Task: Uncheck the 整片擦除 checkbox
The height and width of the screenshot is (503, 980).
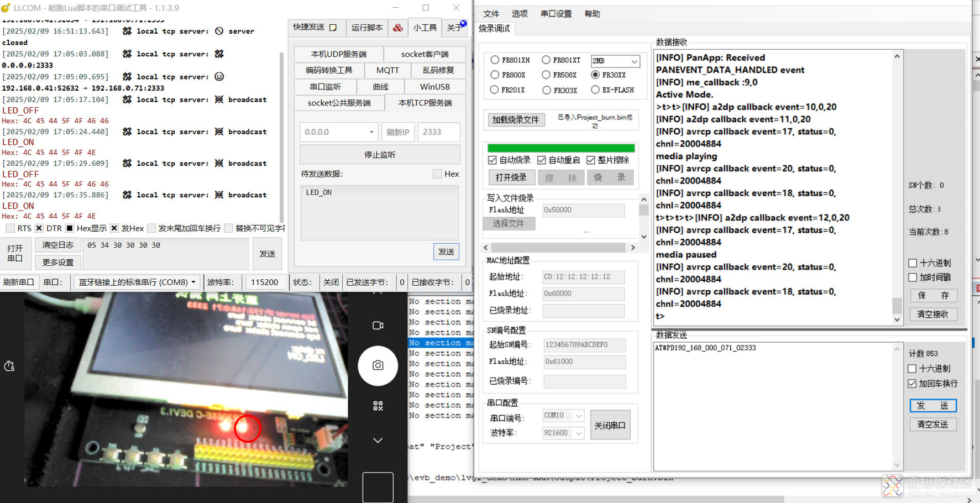Action: (591, 160)
